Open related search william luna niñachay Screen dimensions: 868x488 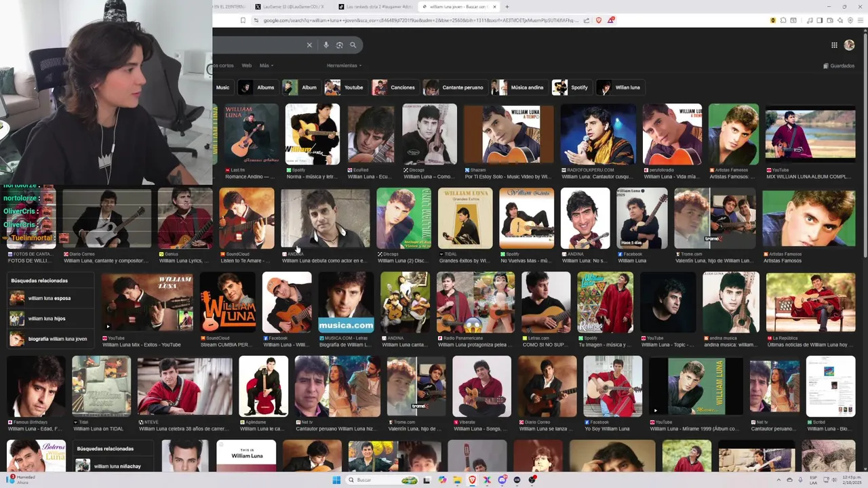[x=114, y=466]
